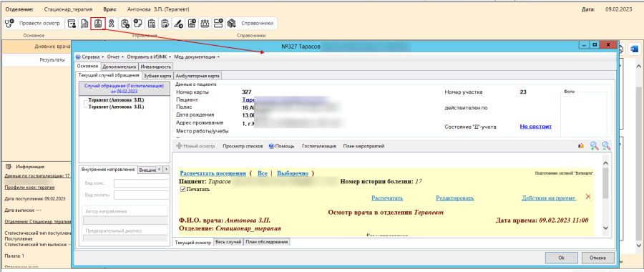The width and height of the screenshot is (644, 272).
Task: Click the add bed rows icon
Action: tap(218, 24)
